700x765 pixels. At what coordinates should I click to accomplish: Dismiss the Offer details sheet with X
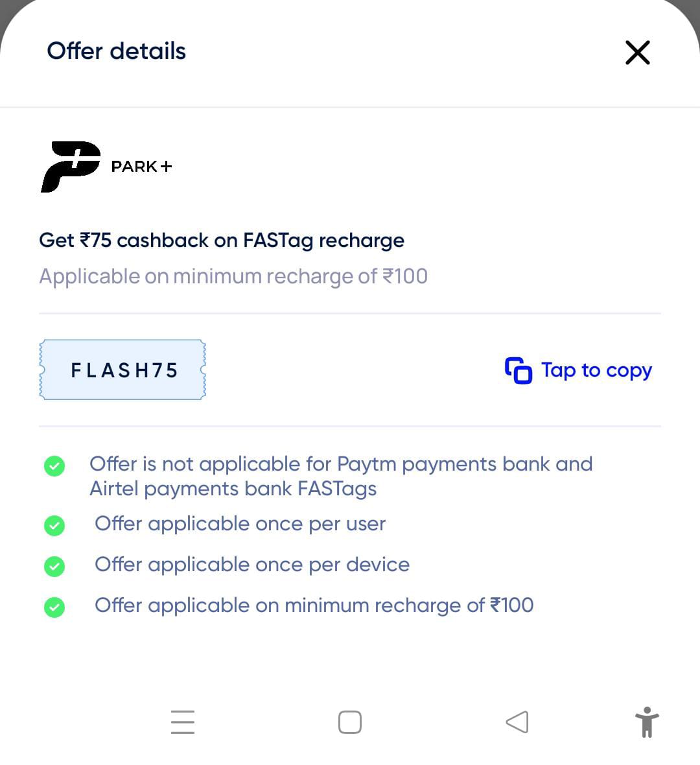click(x=637, y=53)
